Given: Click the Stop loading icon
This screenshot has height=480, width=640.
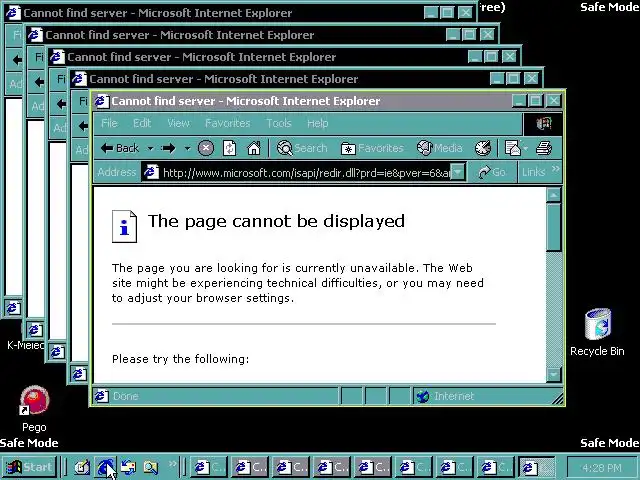Looking at the screenshot, I should [x=206, y=148].
